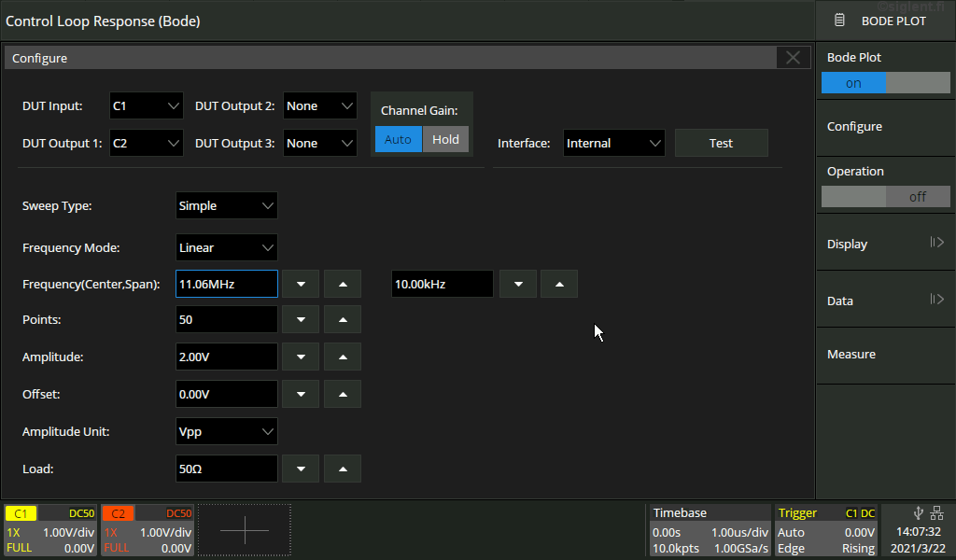This screenshot has height=560, width=956.
Task: Increase Load value with up arrow
Action: tap(343, 469)
